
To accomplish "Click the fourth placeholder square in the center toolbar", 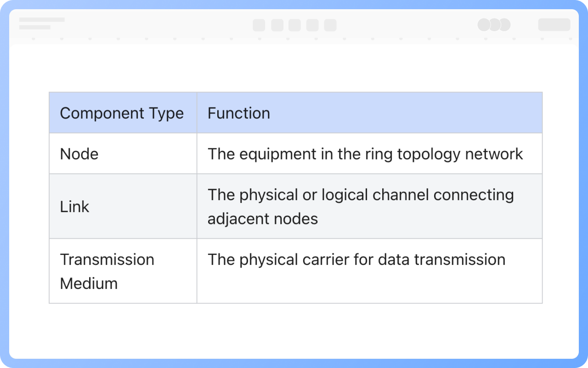I will (x=312, y=25).
